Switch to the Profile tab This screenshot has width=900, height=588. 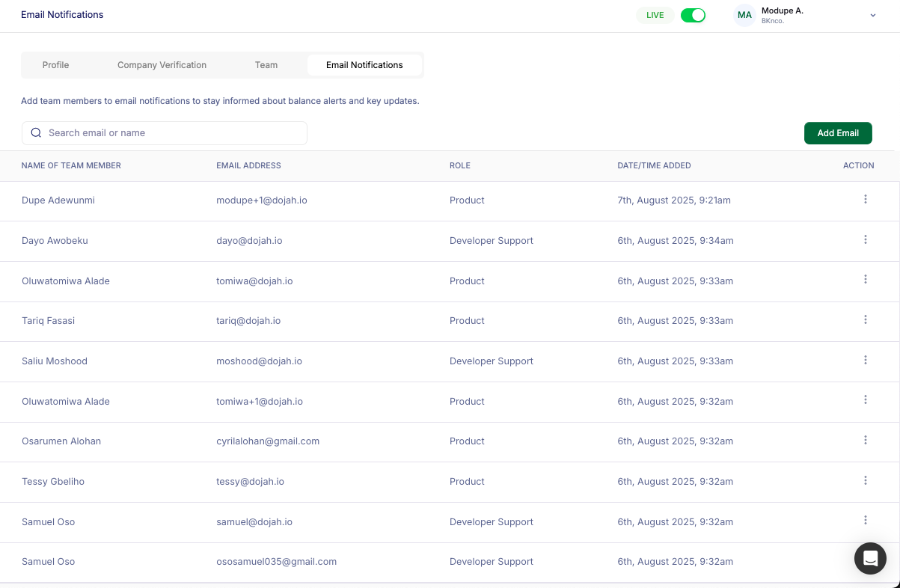(x=55, y=65)
